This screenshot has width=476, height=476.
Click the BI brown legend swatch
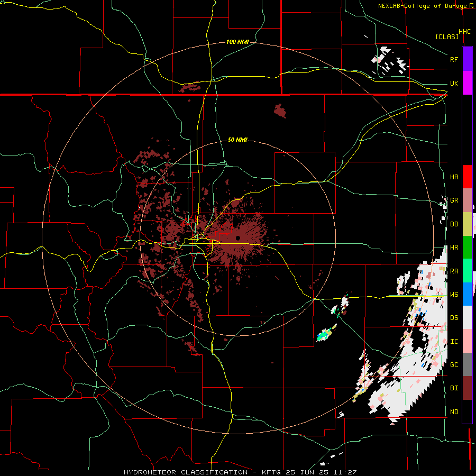(467, 388)
